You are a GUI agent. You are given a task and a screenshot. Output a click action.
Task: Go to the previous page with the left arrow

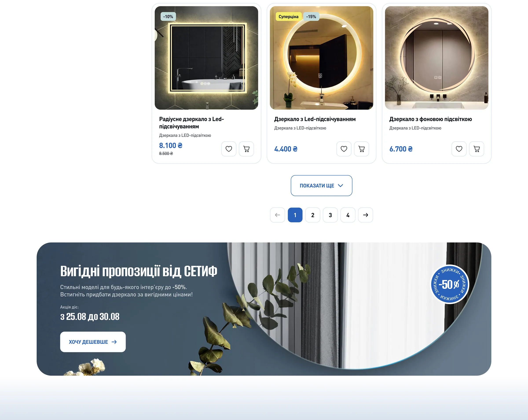[277, 215]
